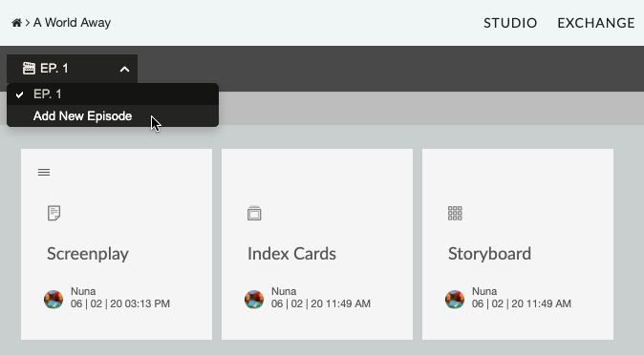Open the Storyboard card

[x=518, y=244]
